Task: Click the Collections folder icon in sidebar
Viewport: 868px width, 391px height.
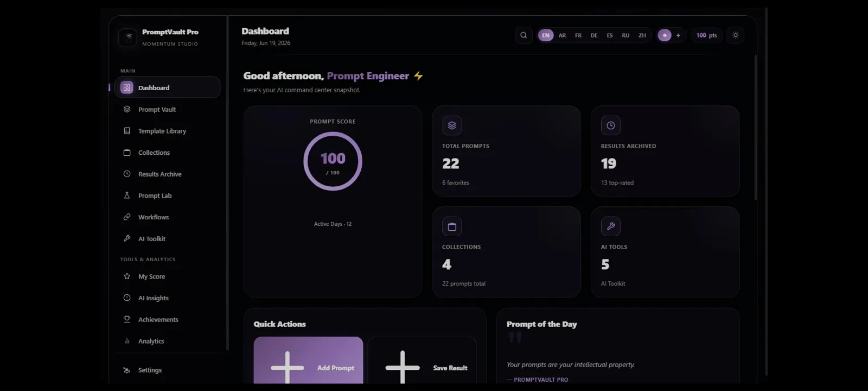Action: 127,153
